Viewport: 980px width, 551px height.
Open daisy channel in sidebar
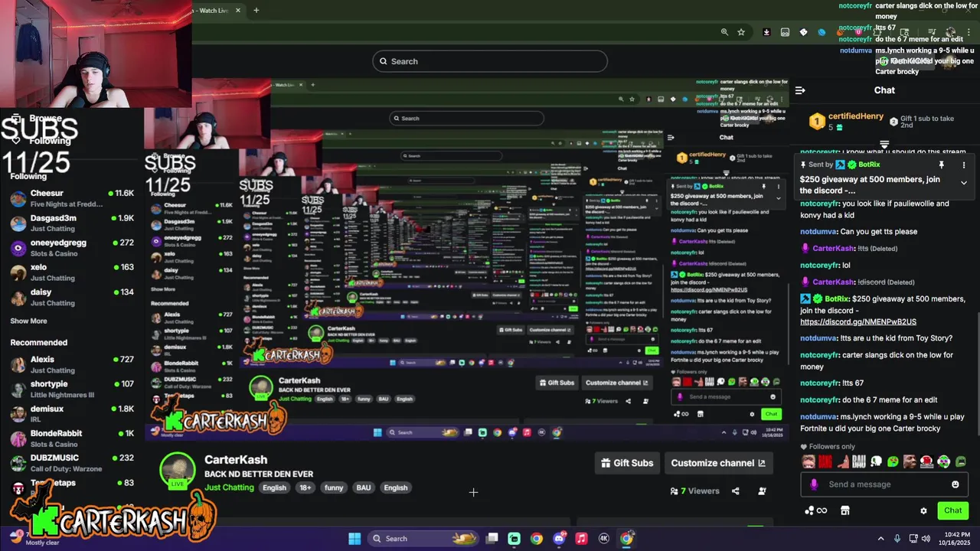point(73,297)
